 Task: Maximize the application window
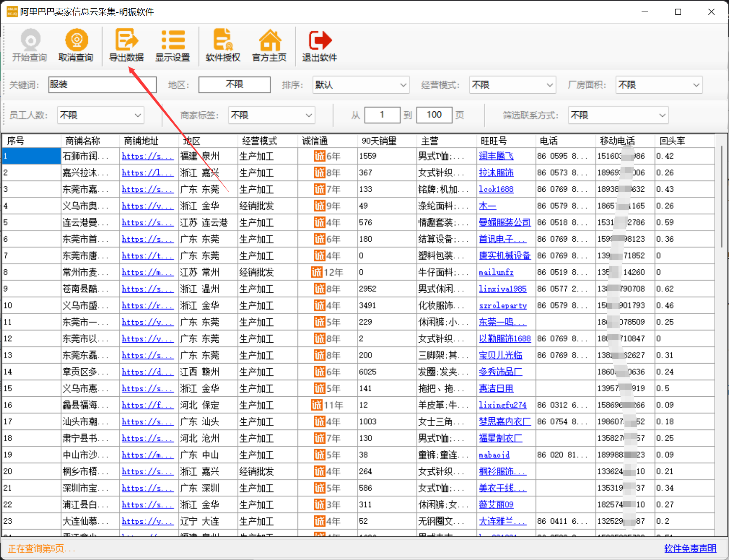click(678, 12)
